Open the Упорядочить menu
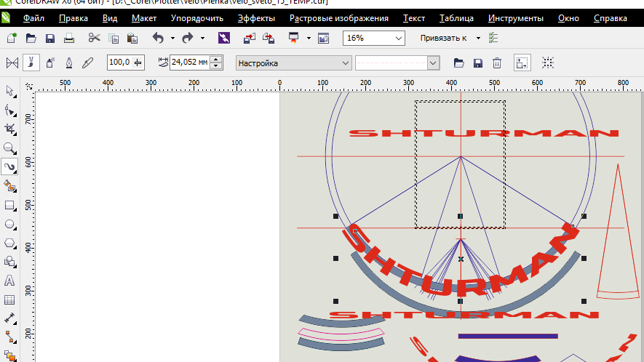The image size is (644, 362). pyautogui.click(x=197, y=18)
